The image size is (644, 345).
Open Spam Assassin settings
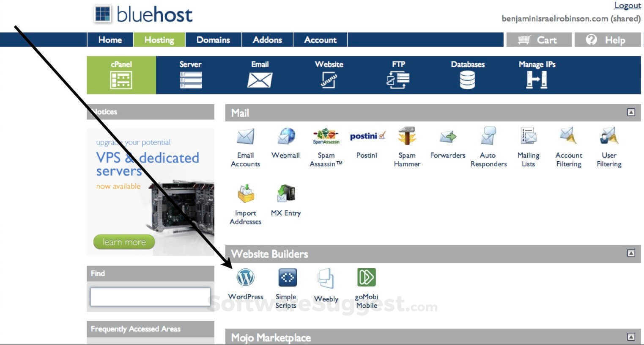(x=326, y=147)
